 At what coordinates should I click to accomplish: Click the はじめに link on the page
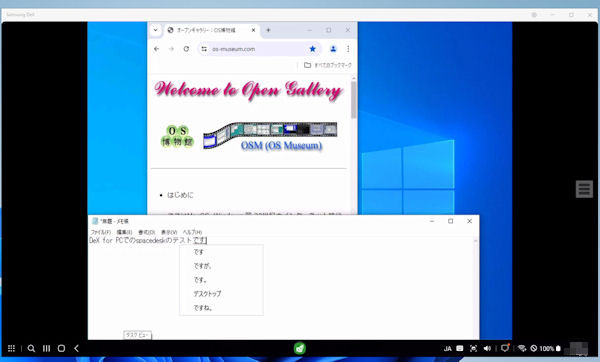(x=180, y=195)
